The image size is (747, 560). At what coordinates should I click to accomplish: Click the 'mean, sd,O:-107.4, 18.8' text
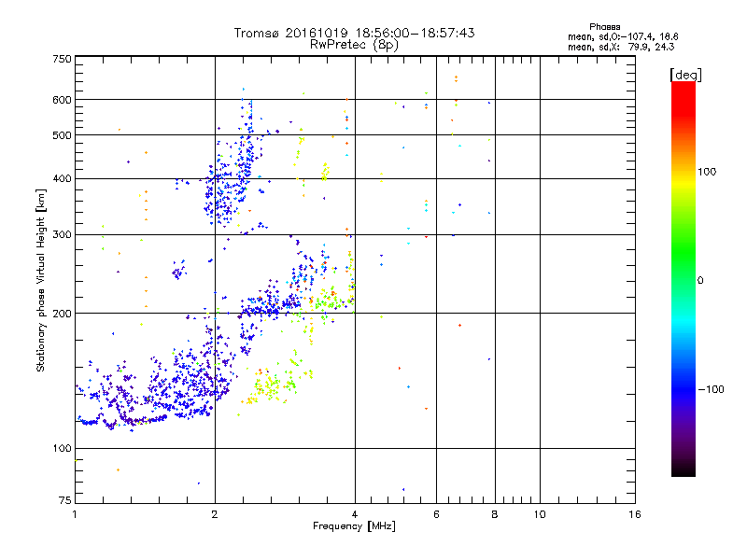(x=623, y=36)
